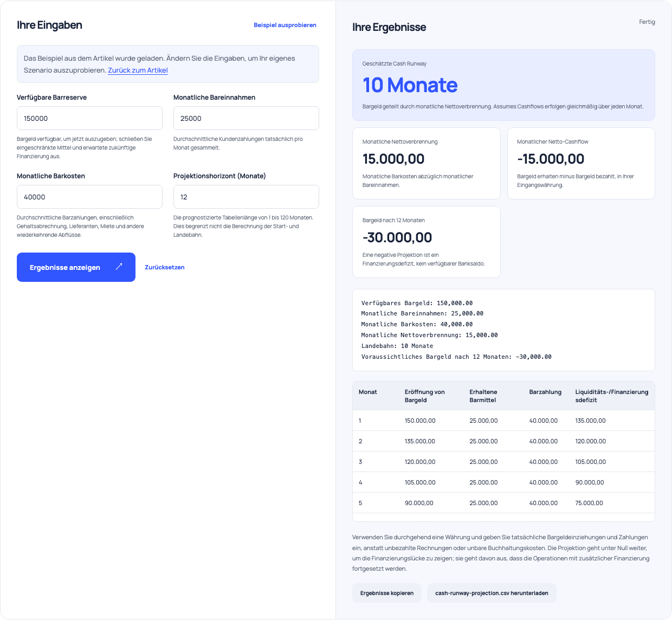This screenshot has width=672, height=620.
Task: Click the summary line Monatliche Bareinnahmen: 25,000.00
Action: (422, 313)
